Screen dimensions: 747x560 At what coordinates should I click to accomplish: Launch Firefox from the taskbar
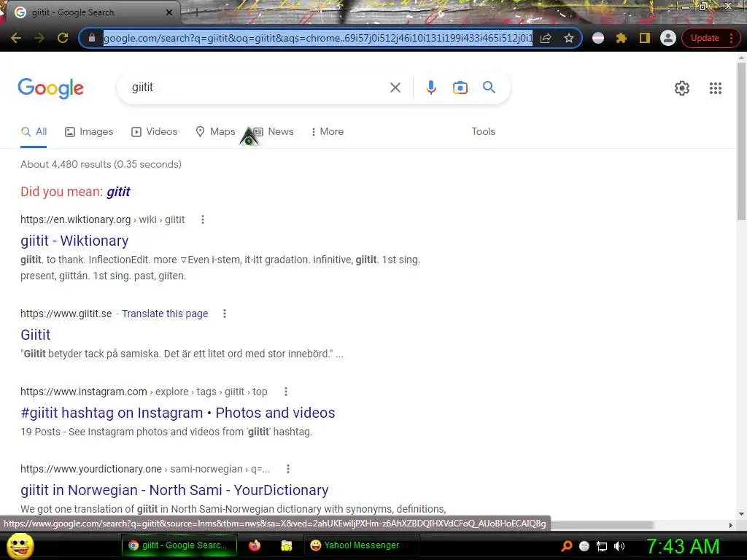255,545
